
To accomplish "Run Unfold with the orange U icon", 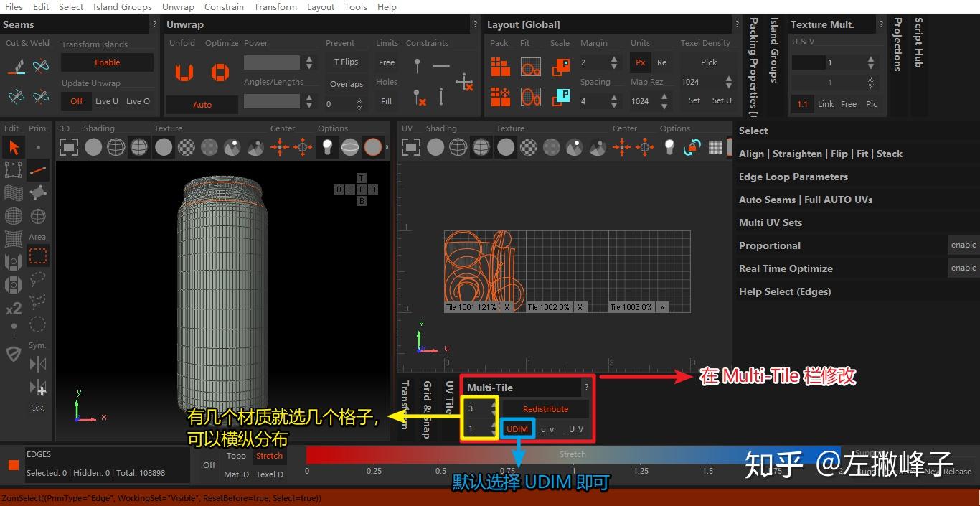I will click(184, 72).
